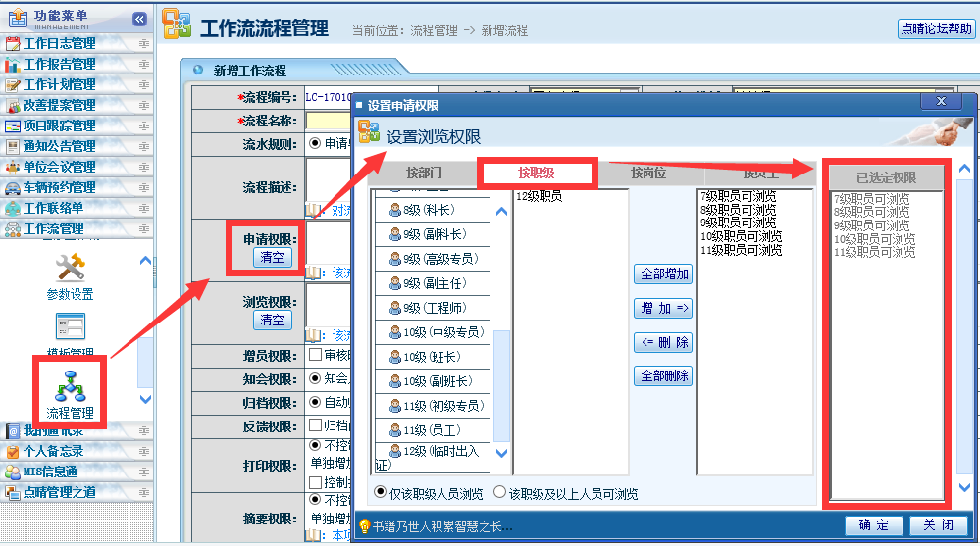980x546 pixels.
Task: Toggle 增员权限 审核 checkbox
Action: click(x=315, y=355)
